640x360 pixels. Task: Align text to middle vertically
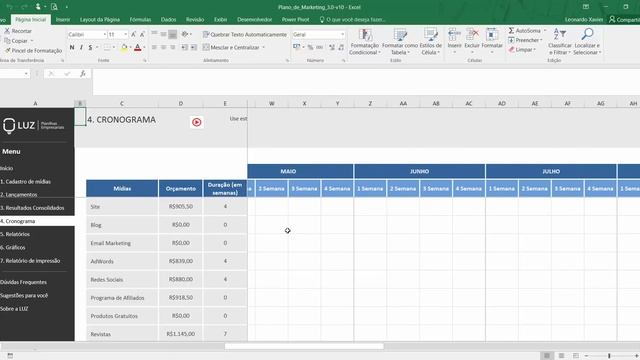coord(163,34)
